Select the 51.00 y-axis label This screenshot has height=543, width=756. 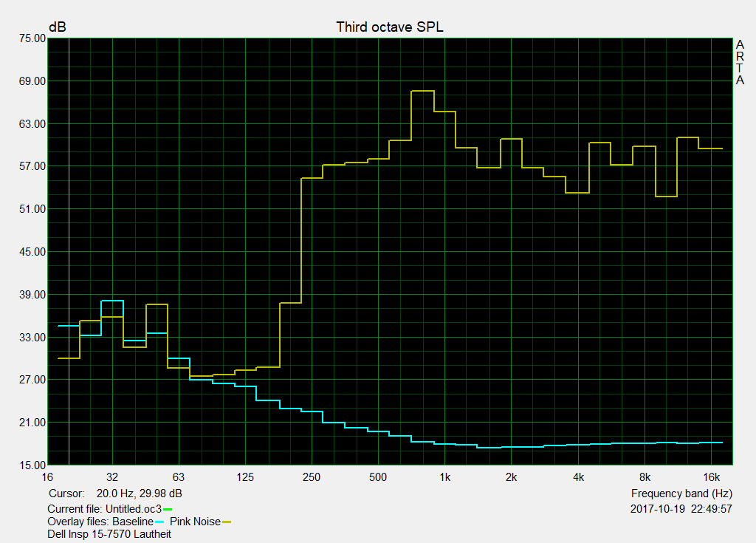pos(32,209)
